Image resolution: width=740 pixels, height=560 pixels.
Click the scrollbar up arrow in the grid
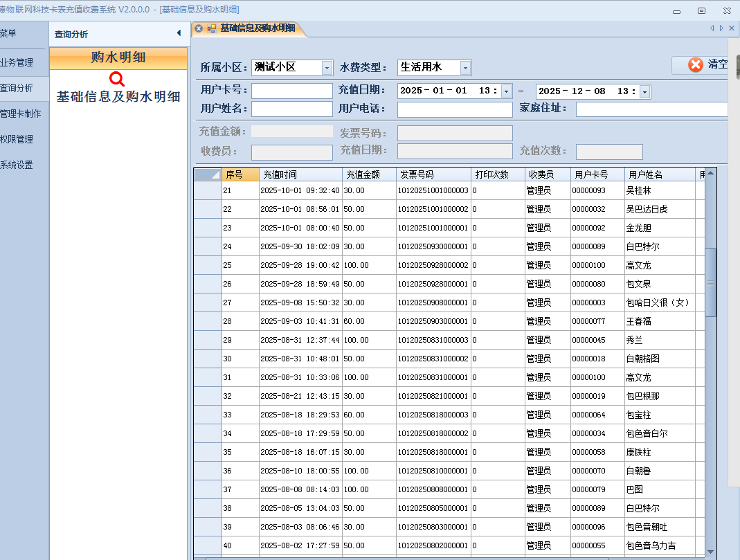711,173
